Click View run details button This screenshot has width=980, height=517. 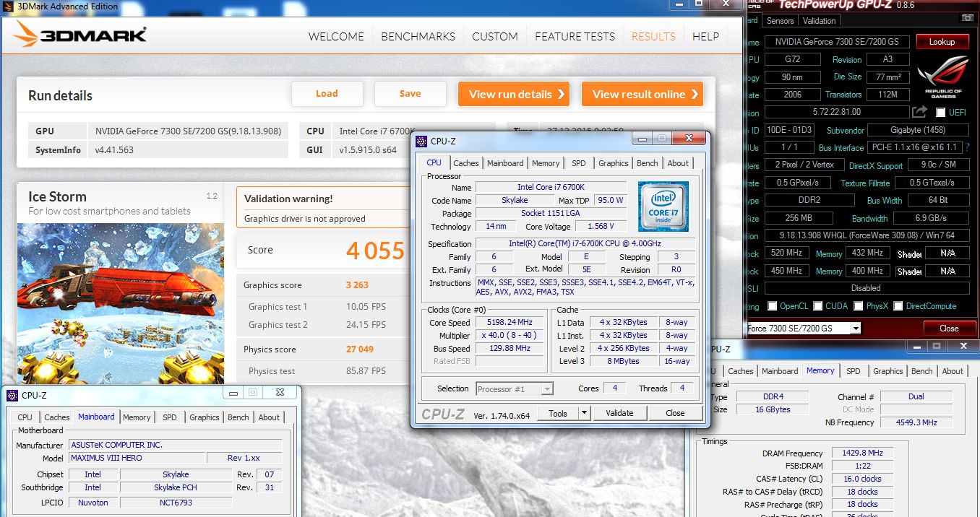[514, 94]
